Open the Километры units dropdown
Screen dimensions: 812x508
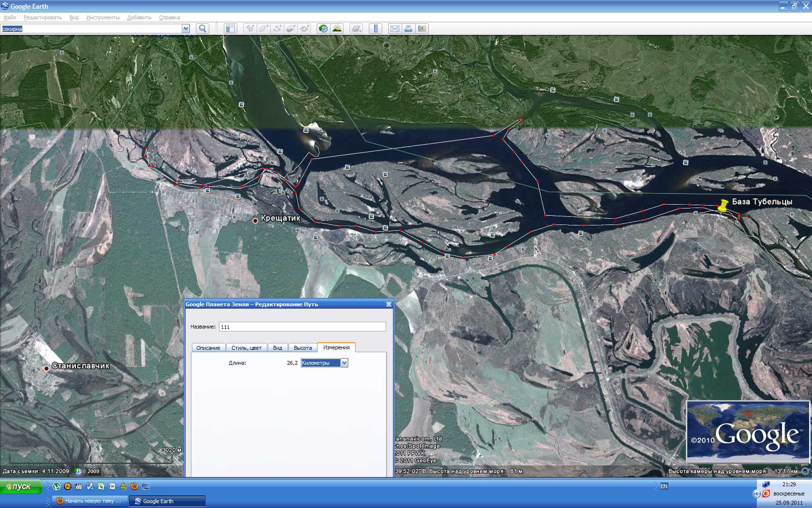point(324,363)
